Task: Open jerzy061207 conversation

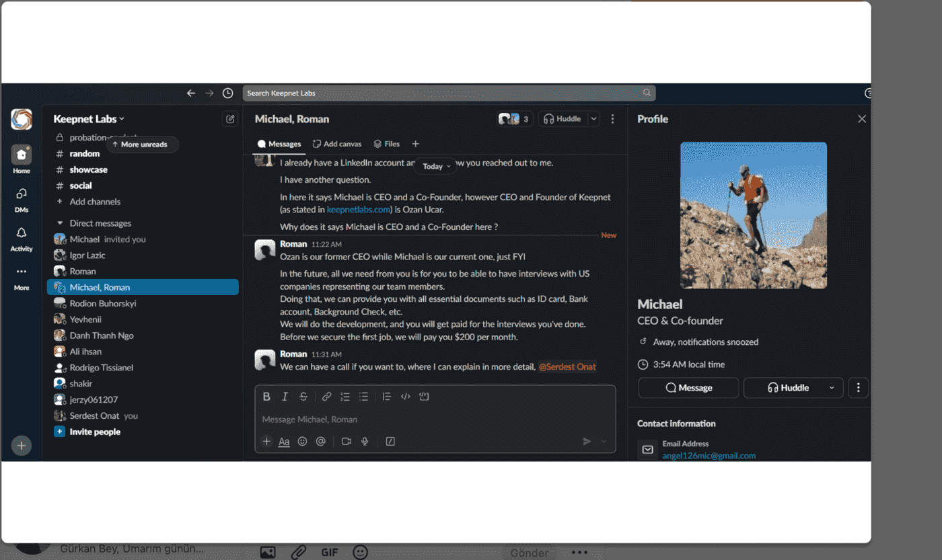Action: point(143,399)
